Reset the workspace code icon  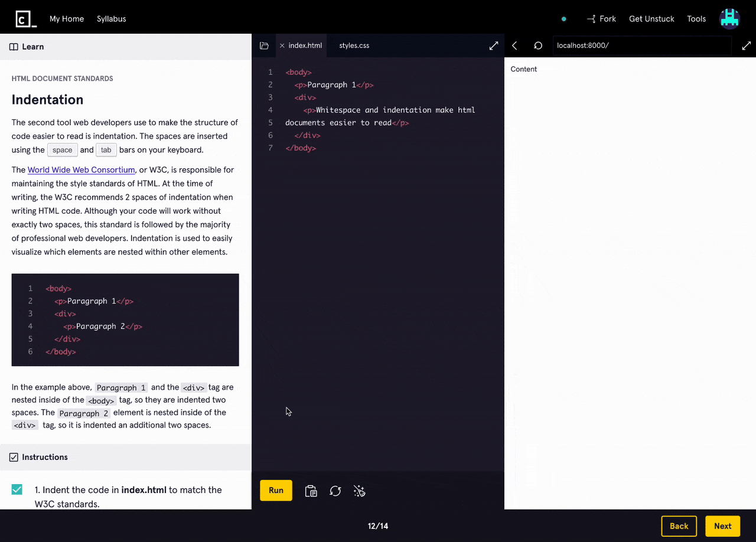click(x=335, y=491)
